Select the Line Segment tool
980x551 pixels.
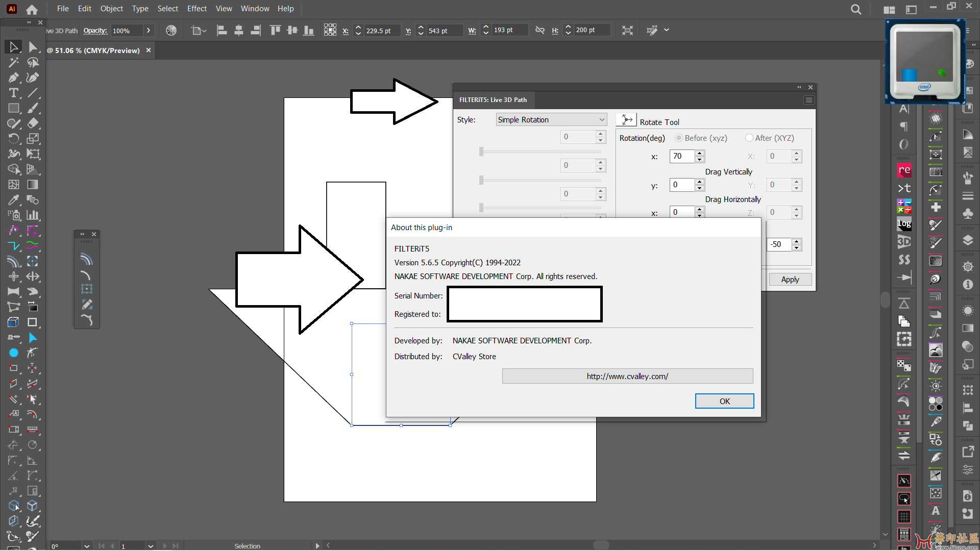[x=33, y=93]
